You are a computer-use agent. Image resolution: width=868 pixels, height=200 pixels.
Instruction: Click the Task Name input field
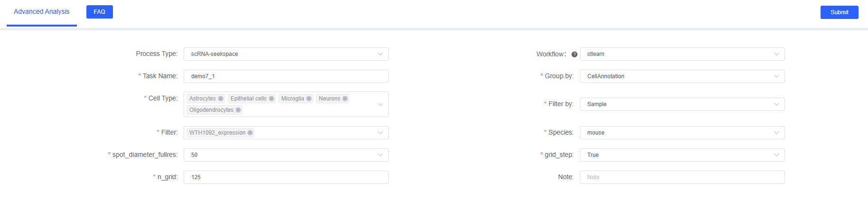[x=286, y=76]
